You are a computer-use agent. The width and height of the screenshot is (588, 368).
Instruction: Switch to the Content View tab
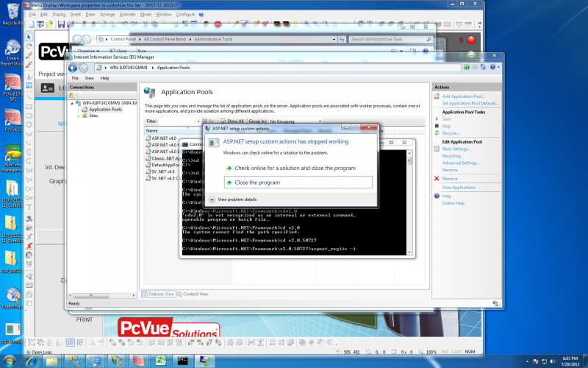click(193, 294)
